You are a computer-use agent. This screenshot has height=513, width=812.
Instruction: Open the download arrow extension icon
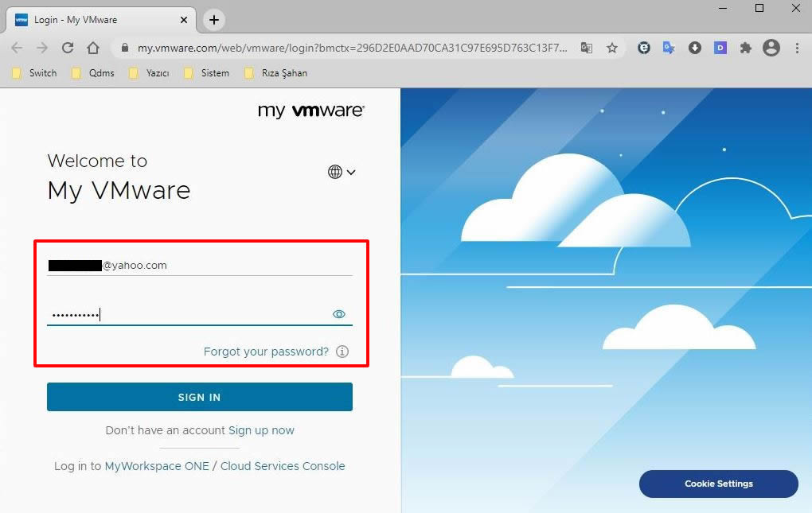694,48
